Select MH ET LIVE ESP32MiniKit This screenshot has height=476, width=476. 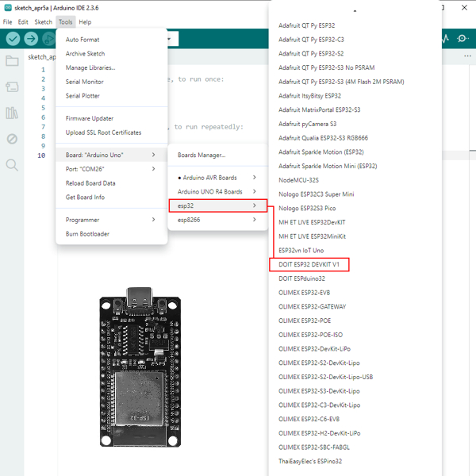click(x=355, y=236)
